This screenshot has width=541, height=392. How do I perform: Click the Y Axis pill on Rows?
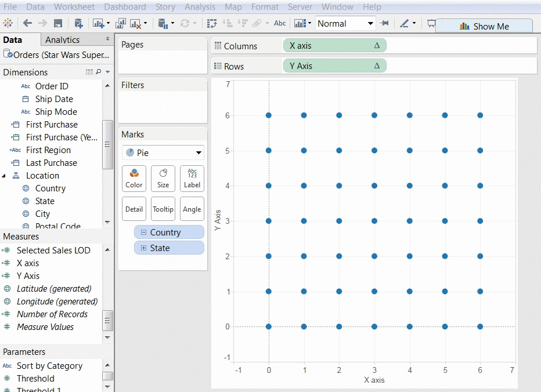334,66
